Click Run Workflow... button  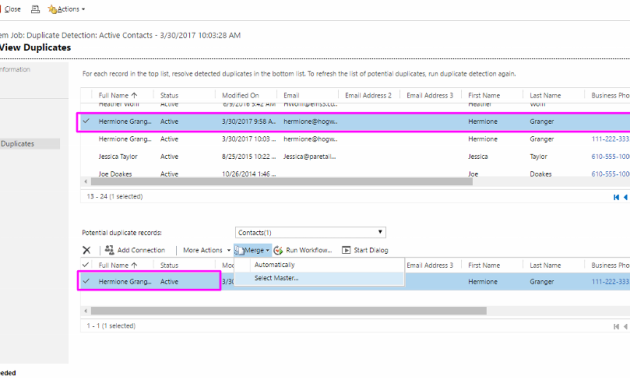[303, 250]
